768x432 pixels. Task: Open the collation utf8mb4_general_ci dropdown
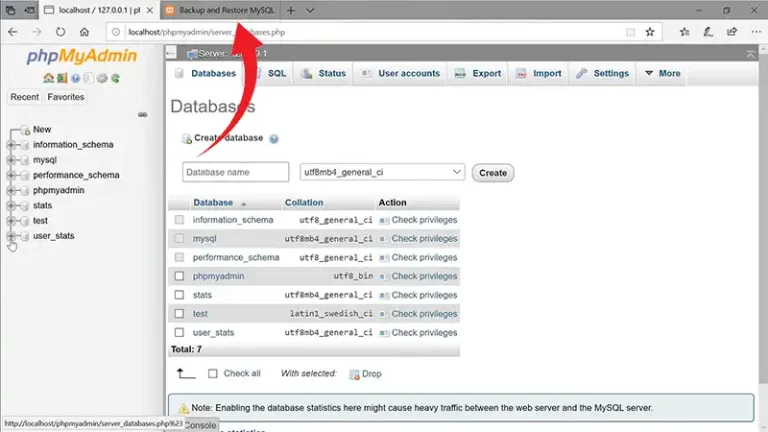[x=382, y=172]
